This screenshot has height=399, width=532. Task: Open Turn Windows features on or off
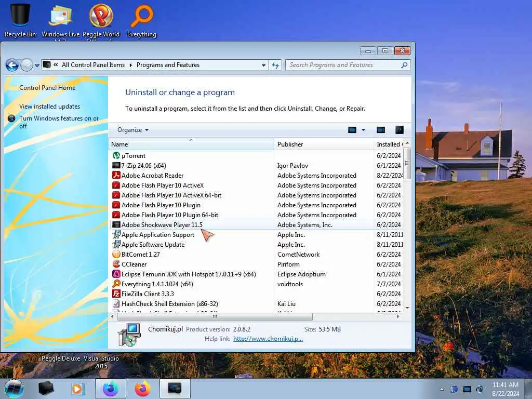pyautogui.click(x=59, y=122)
